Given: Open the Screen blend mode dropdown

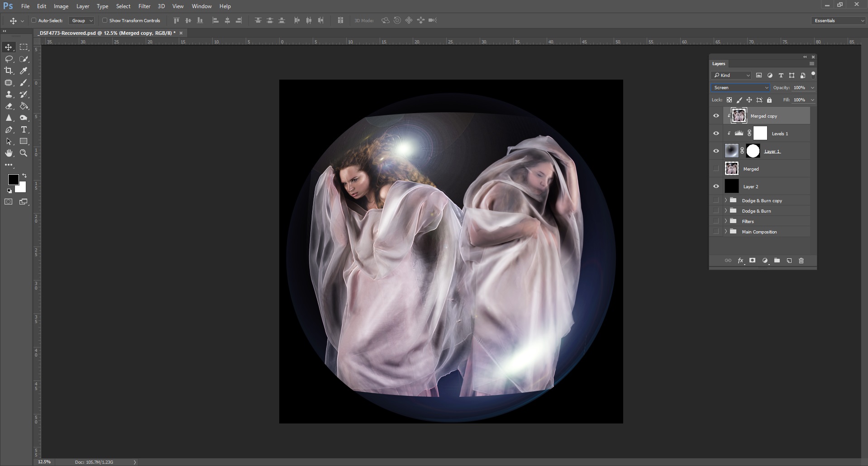Looking at the screenshot, I should tap(741, 87).
